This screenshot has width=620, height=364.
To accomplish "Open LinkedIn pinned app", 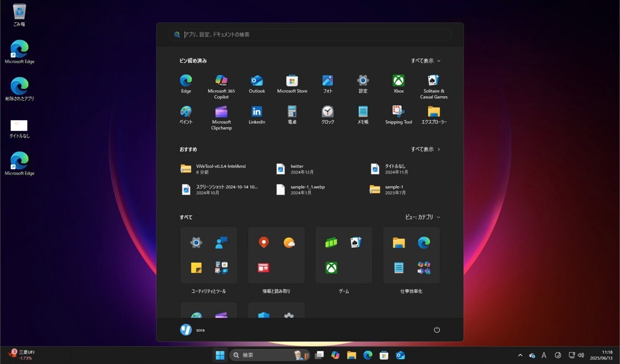I will 257,112.
